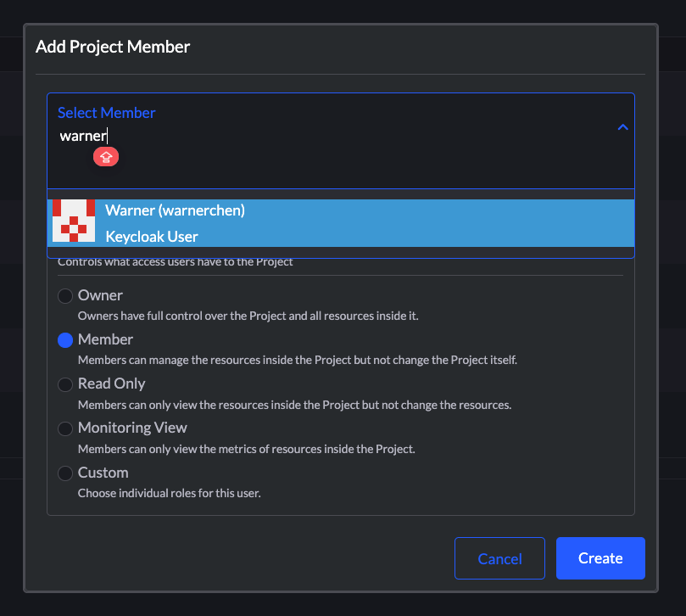Click the Select Member field label
The width and height of the screenshot is (686, 616).
(x=107, y=113)
